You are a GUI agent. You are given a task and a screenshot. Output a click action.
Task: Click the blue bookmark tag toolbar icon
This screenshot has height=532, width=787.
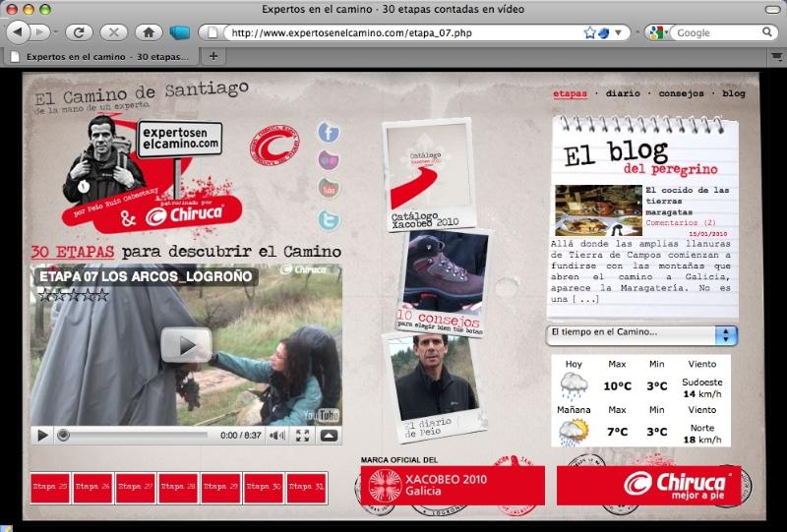180,32
